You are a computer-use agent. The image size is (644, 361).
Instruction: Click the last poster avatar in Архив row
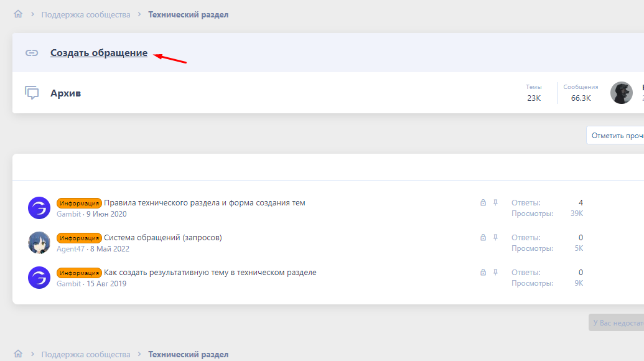(x=621, y=93)
